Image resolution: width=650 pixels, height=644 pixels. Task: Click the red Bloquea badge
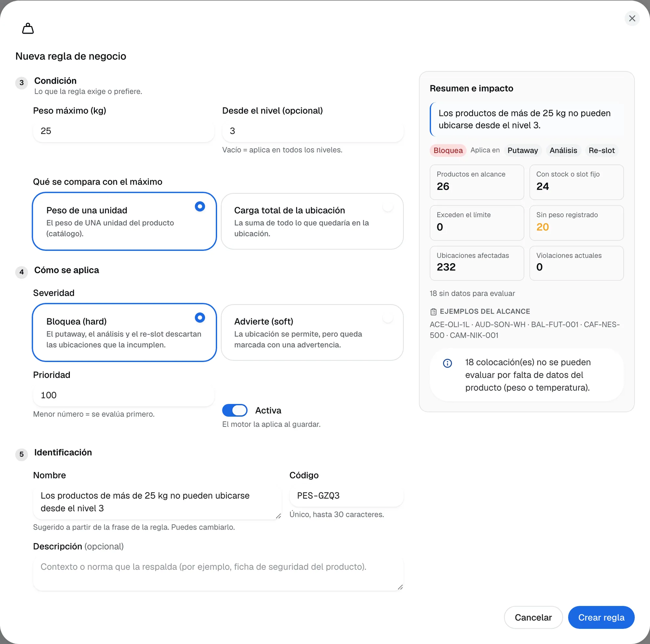tap(448, 151)
